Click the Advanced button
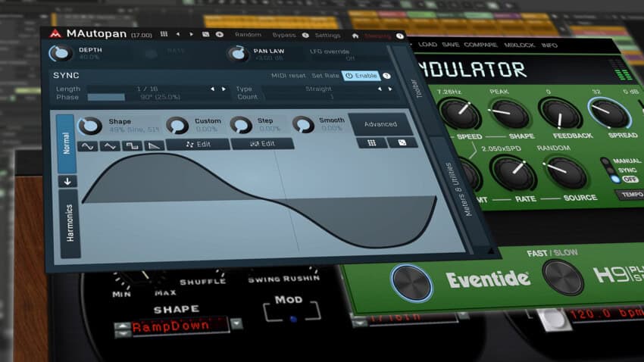The height and width of the screenshot is (362, 644). click(x=380, y=124)
